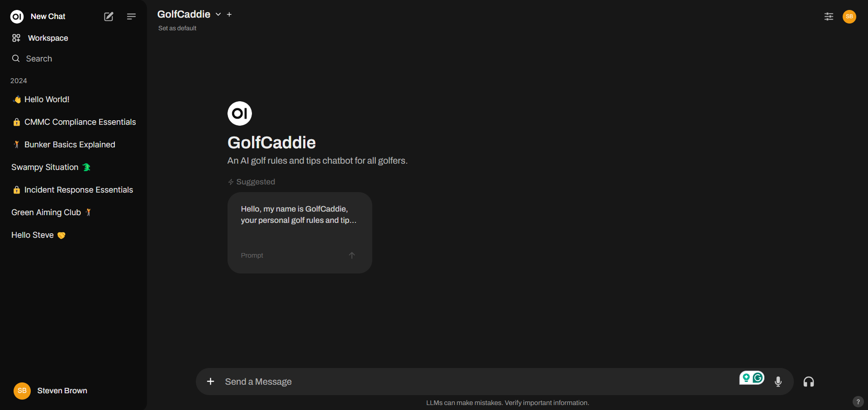Open the Workspace section
Screen dimensions: 868x410
47,38
